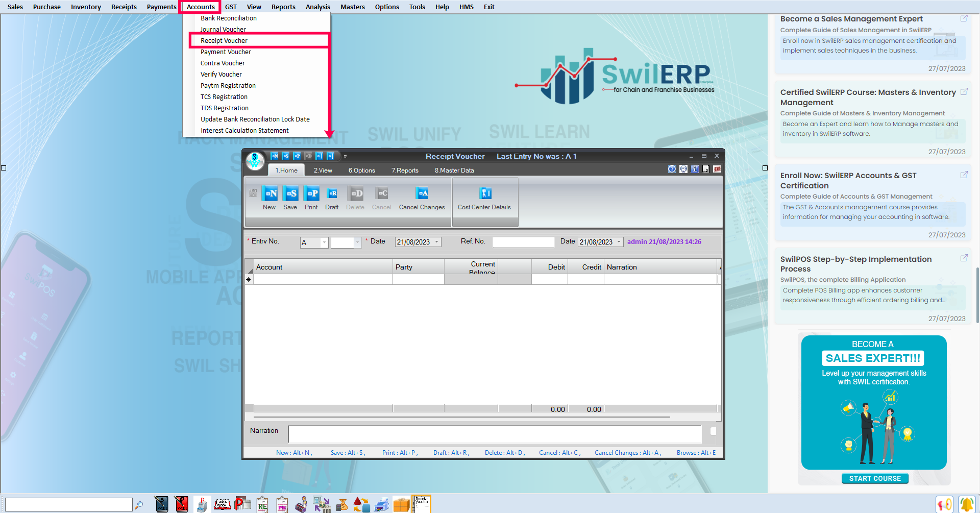Open external link for Accounts & GST Certification card
980x513 pixels.
(x=964, y=175)
